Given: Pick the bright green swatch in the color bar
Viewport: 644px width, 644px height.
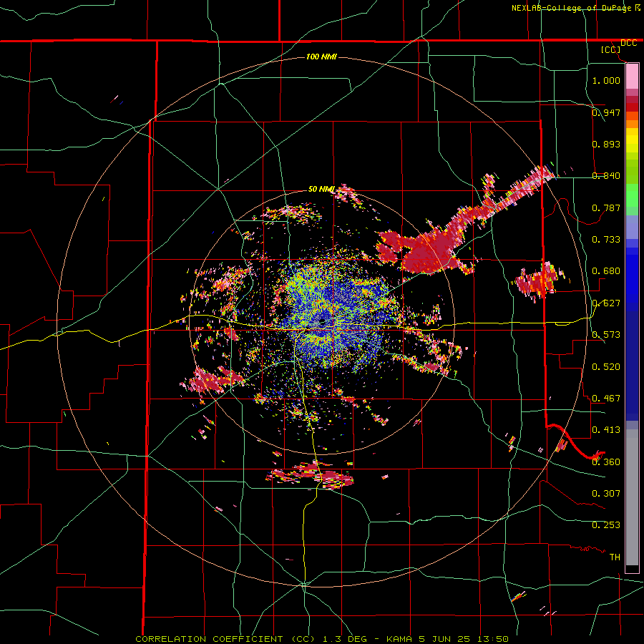Looking at the screenshot, I should [632, 195].
